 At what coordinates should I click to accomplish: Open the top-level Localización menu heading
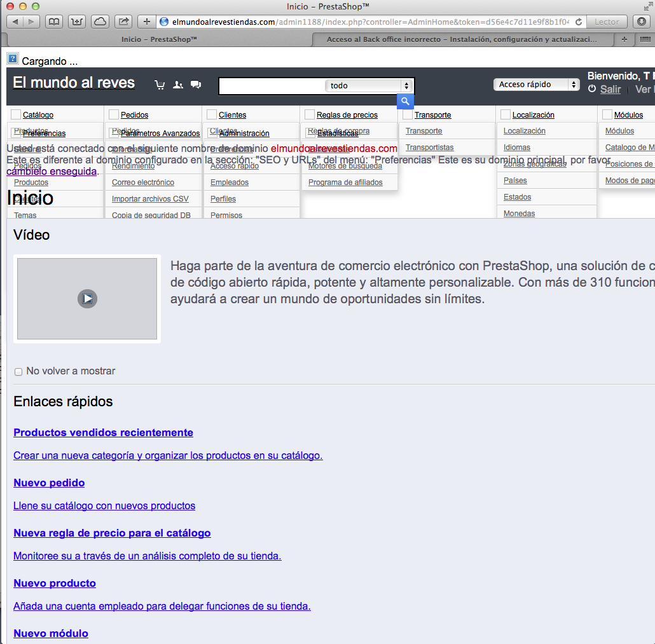[534, 115]
